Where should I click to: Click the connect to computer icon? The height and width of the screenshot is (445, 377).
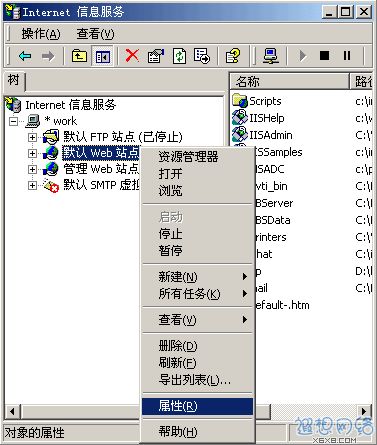(x=270, y=56)
